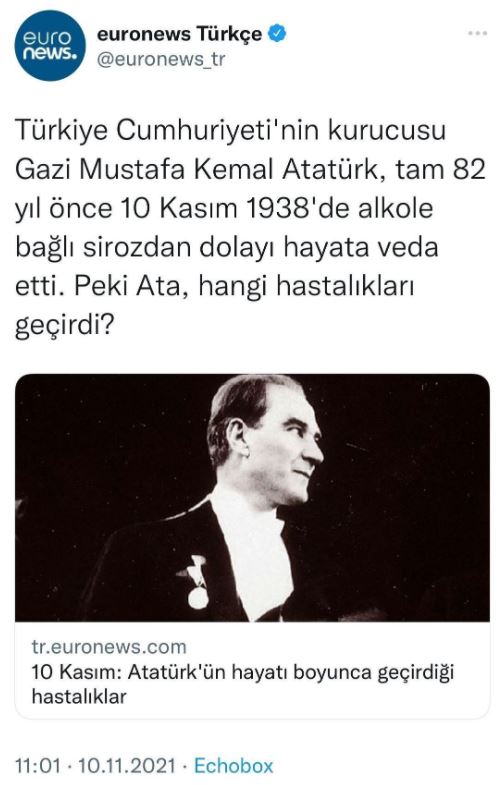The height and width of the screenshot is (785, 499).
Task: Click the 'bağlı sirozdan dolayı hayata veda' line
Action: [227, 248]
